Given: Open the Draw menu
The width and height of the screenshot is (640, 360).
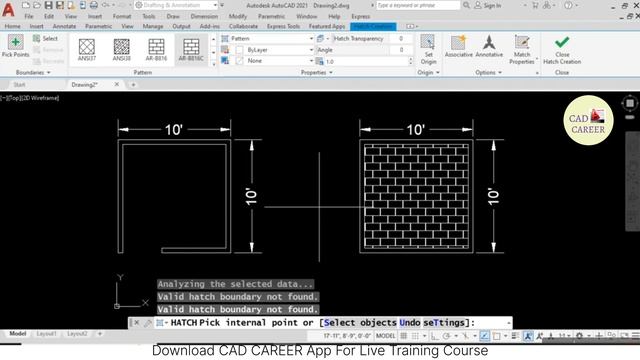Looking at the screenshot, I should click(x=173, y=16).
